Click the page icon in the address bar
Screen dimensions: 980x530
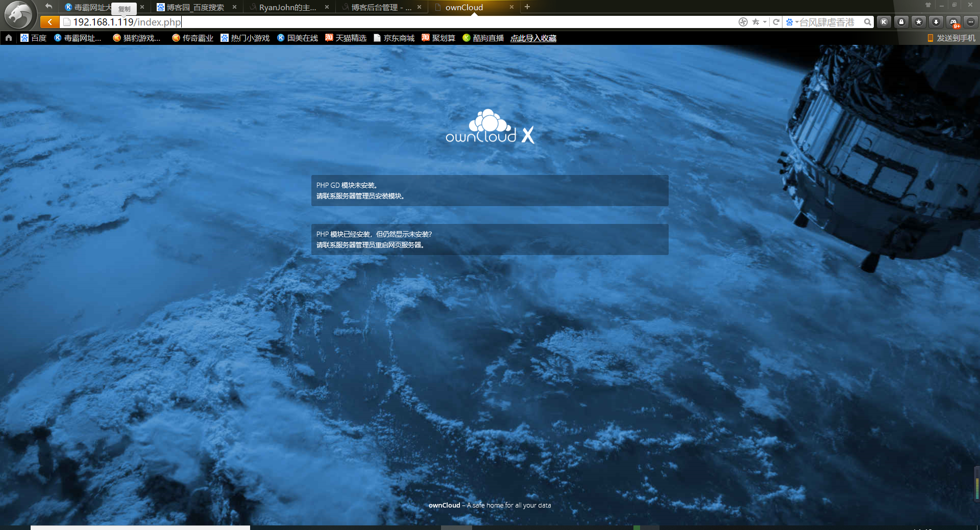(66, 22)
